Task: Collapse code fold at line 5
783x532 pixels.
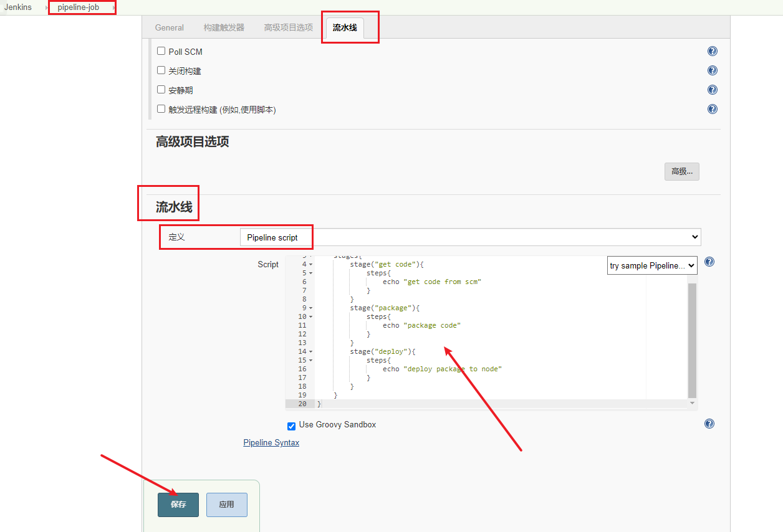Action: [310, 273]
